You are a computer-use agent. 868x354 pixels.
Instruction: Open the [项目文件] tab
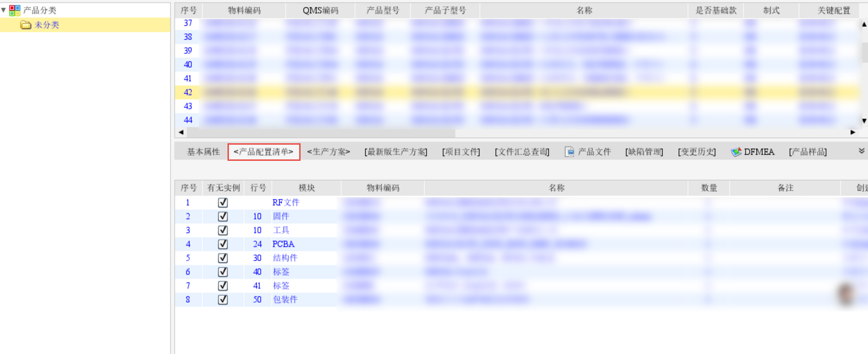[461, 152]
